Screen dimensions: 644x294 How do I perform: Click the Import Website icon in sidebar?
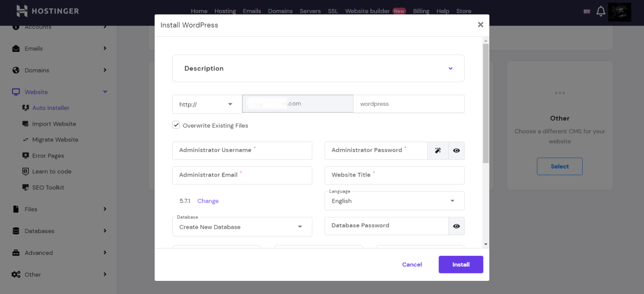[26, 124]
